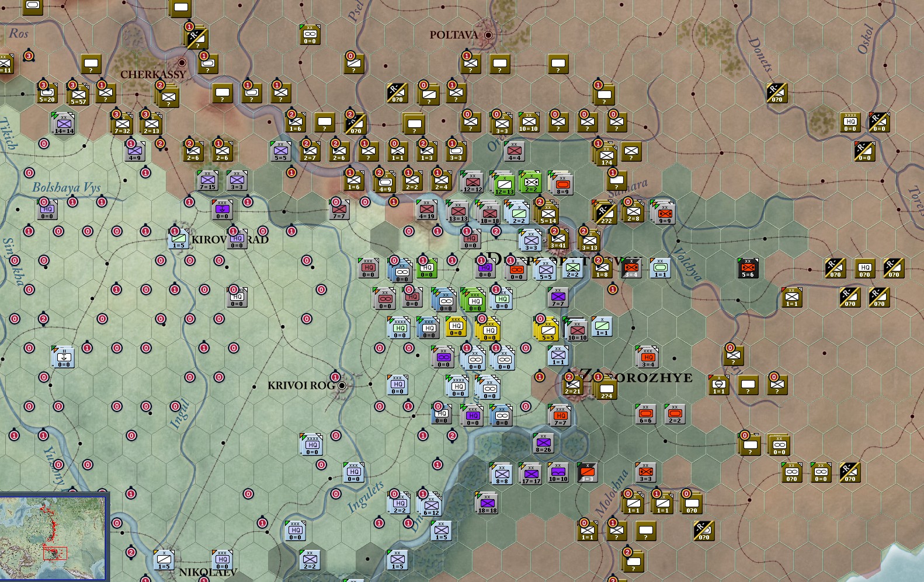Select the lavender 7=15 infantry division

[207, 180]
